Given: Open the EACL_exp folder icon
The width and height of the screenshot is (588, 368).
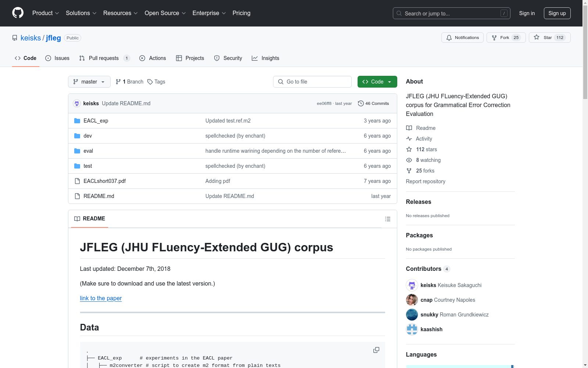Looking at the screenshot, I should [77, 121].
